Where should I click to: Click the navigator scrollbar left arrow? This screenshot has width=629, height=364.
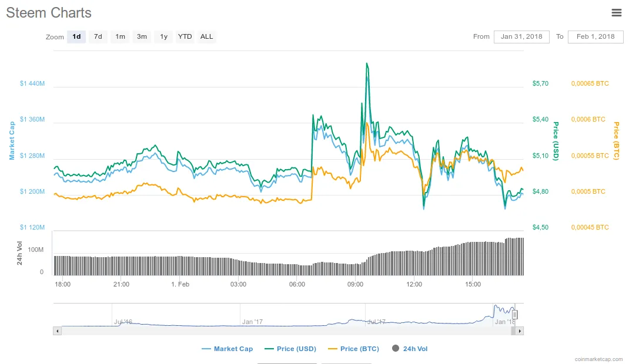tap(58, 331)
